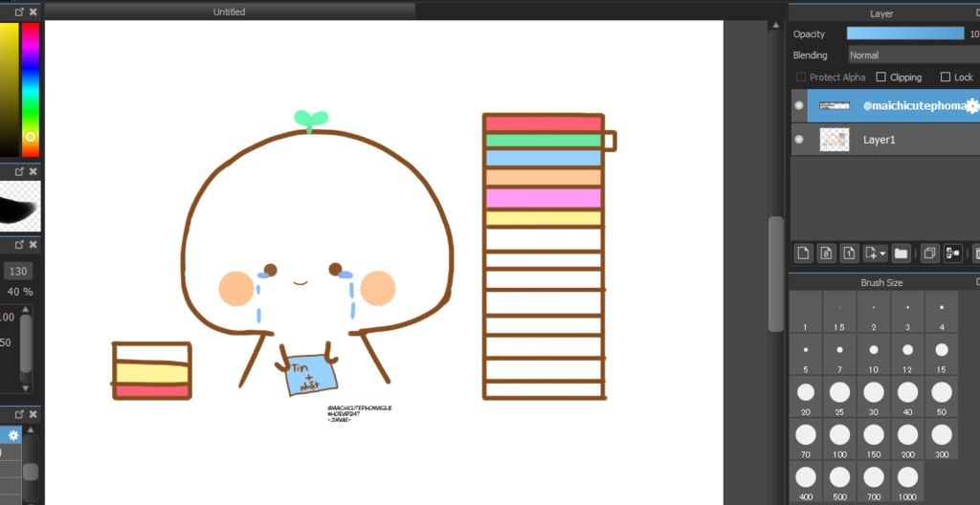Select brush size 1 preset
Screen dimensions: 980x505
[x=805, y=312]
